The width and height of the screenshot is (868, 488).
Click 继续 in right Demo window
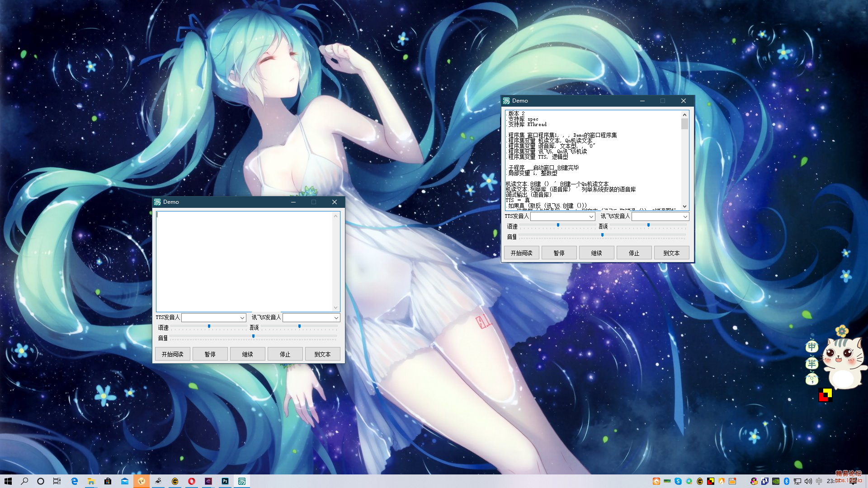pyautogui.click(x=596, y=253)
